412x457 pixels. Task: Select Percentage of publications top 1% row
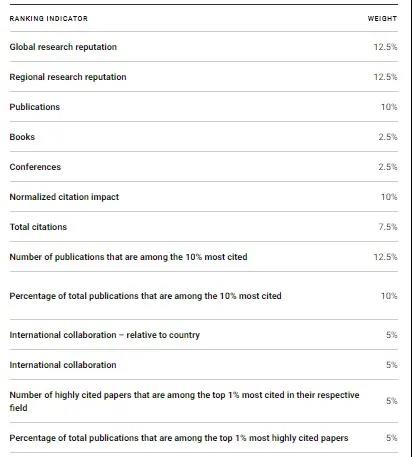(204, 438)
